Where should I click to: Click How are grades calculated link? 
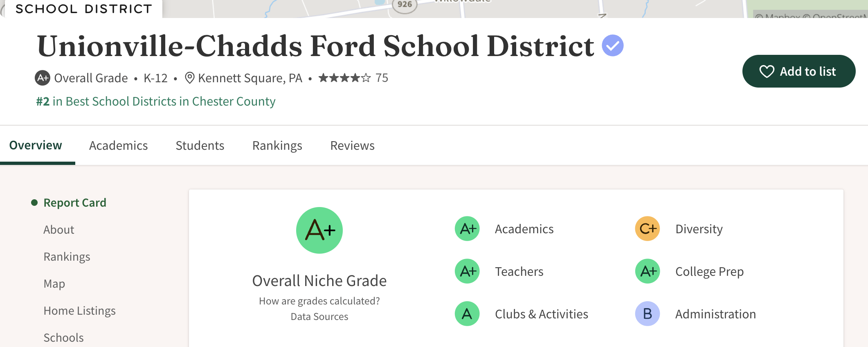coord(319,301)
